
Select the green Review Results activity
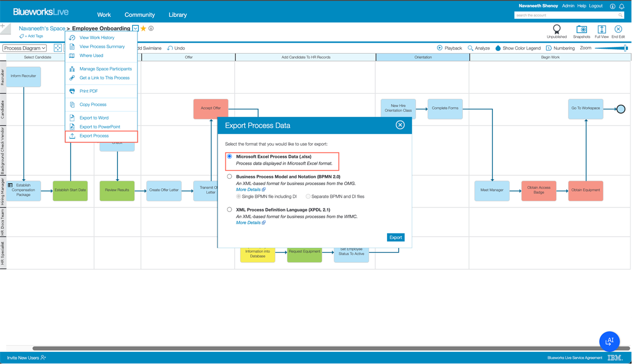(x=117, y=190)
